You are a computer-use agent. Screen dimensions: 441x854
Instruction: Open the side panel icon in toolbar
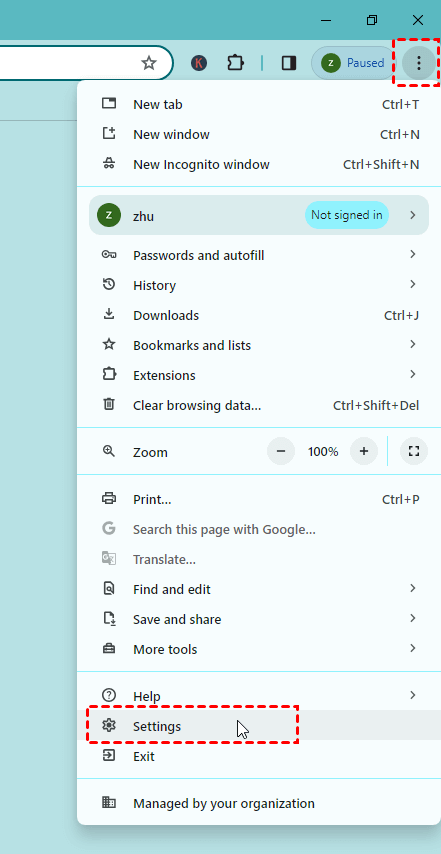(x=289, y=63)
